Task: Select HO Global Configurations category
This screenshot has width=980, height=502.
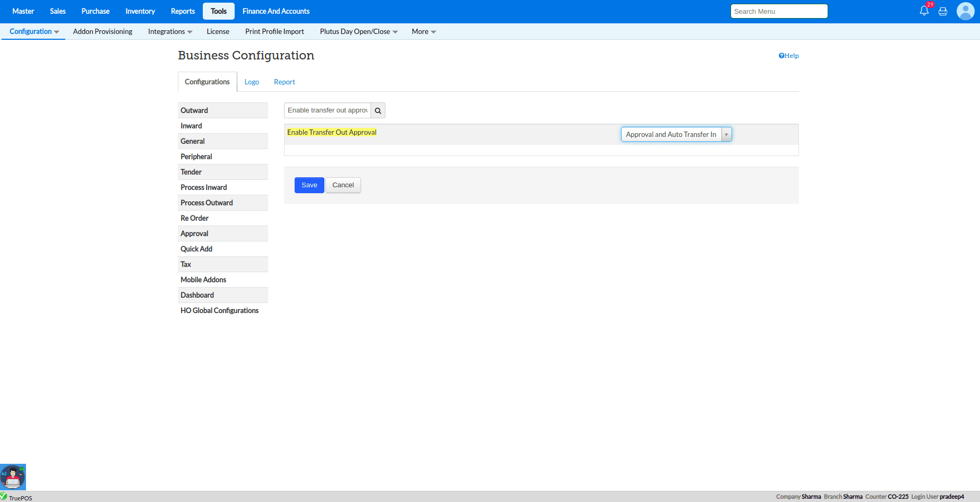Action: click(x=219, y=310)
